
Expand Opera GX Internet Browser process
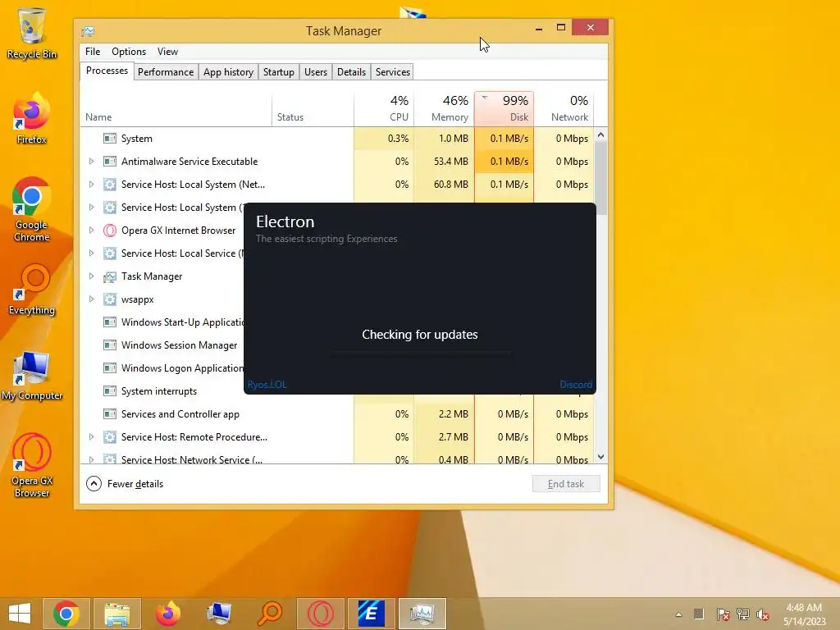click(x=91, y=231)
